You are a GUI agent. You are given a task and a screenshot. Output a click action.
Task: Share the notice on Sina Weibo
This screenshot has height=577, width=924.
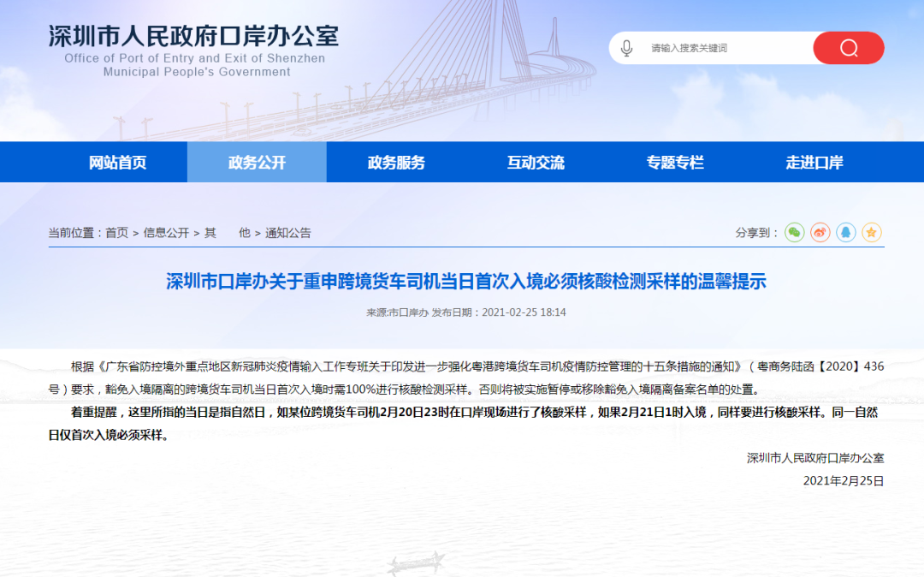(820, 232)
